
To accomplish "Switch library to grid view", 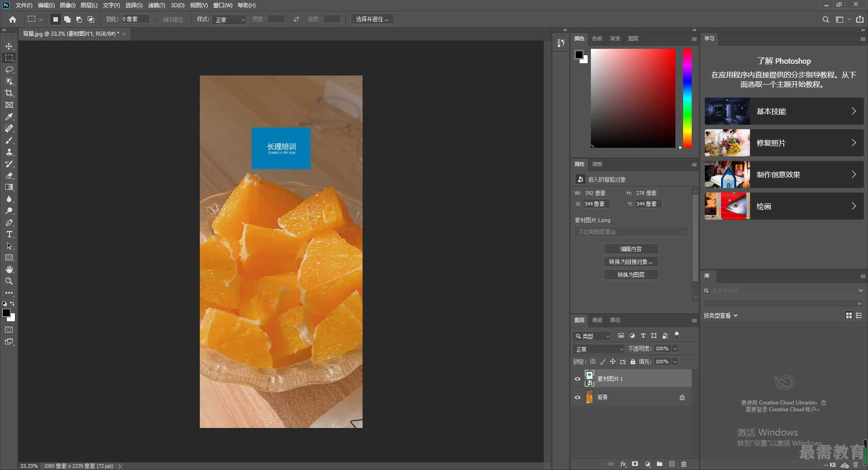I will 849,315.
